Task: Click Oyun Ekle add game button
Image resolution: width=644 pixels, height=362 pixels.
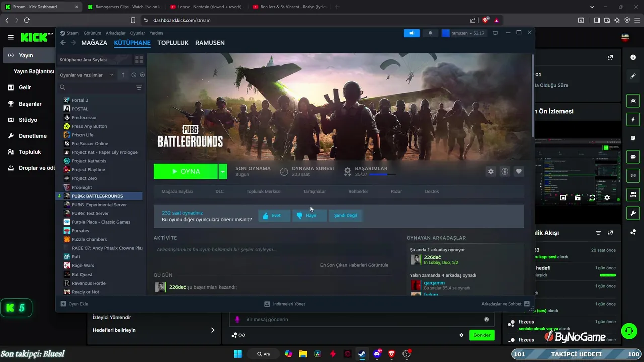Action: [x=74, y=304]
